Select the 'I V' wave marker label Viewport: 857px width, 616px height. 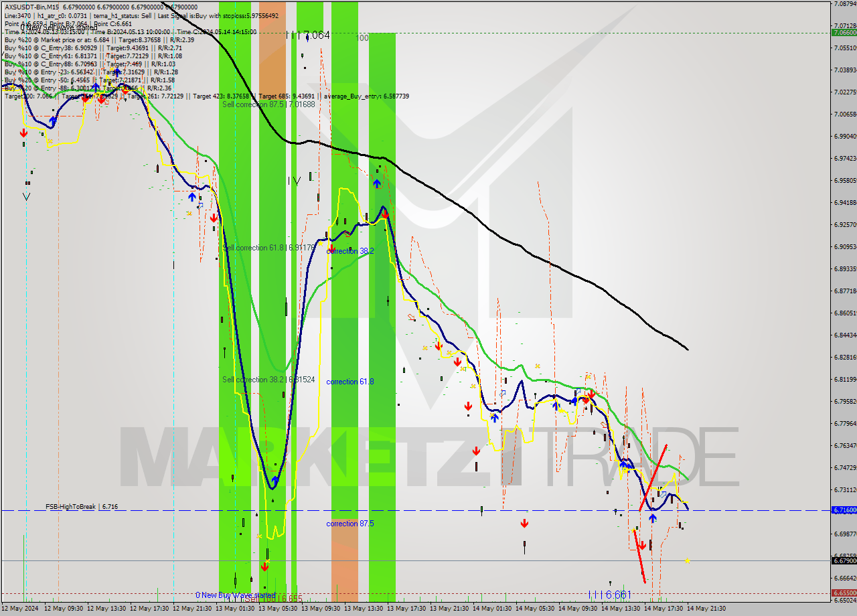(294, 181)
